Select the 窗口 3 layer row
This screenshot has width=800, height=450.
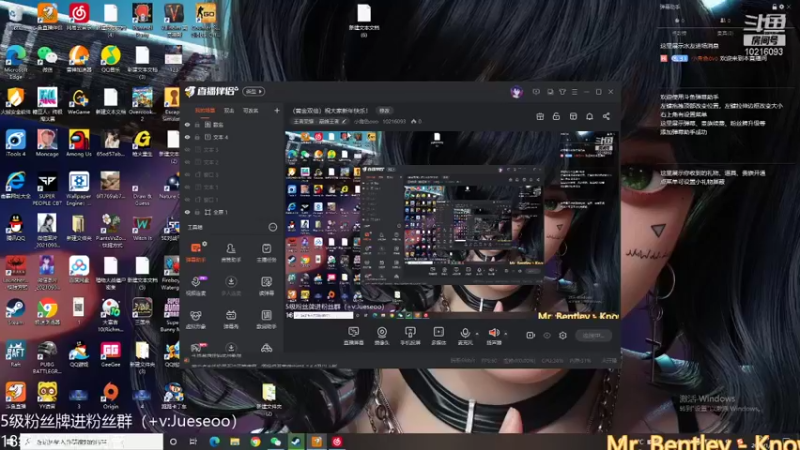(x=232, y=174)
